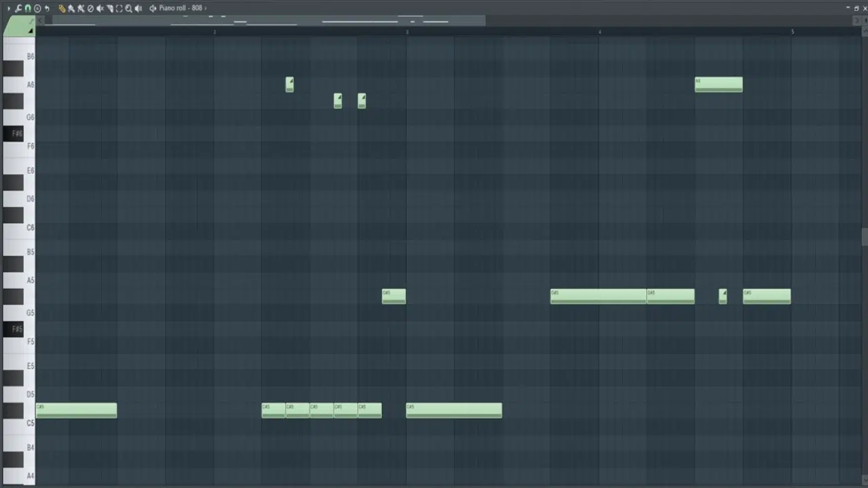868x488 pixels.
Task: Click the target channel speaker icon
Action: point(153,8)
